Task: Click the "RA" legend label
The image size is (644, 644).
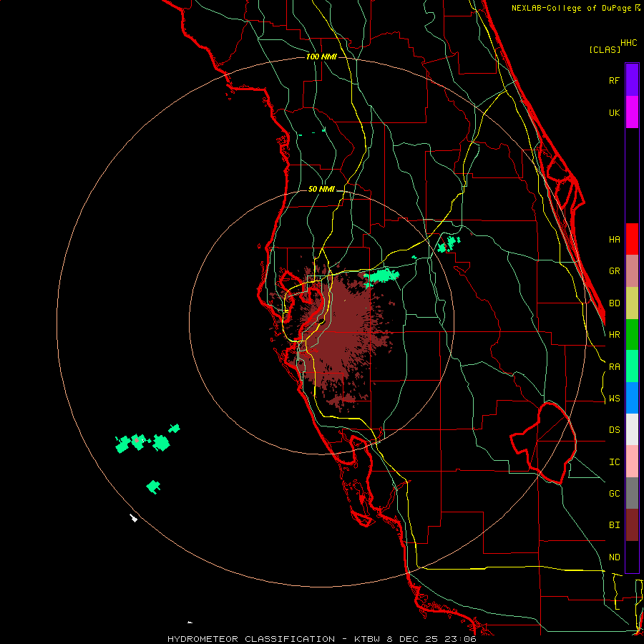Action: click(614, 367)
